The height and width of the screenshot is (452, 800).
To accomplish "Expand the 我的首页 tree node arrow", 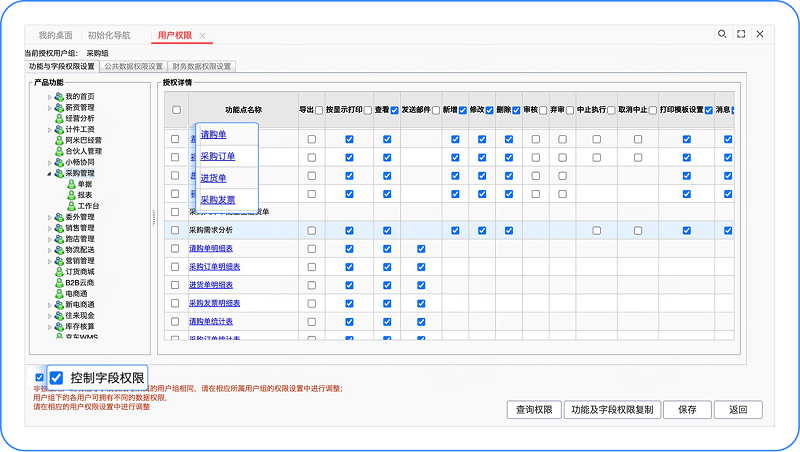I will coord(49,97).
